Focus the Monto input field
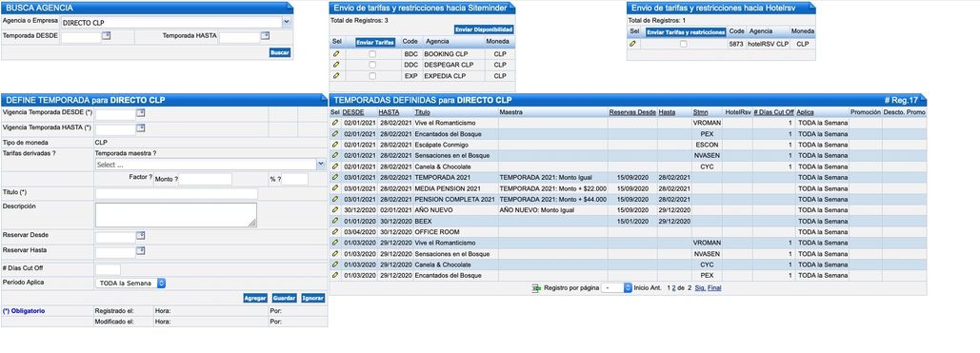 point(205,179)
